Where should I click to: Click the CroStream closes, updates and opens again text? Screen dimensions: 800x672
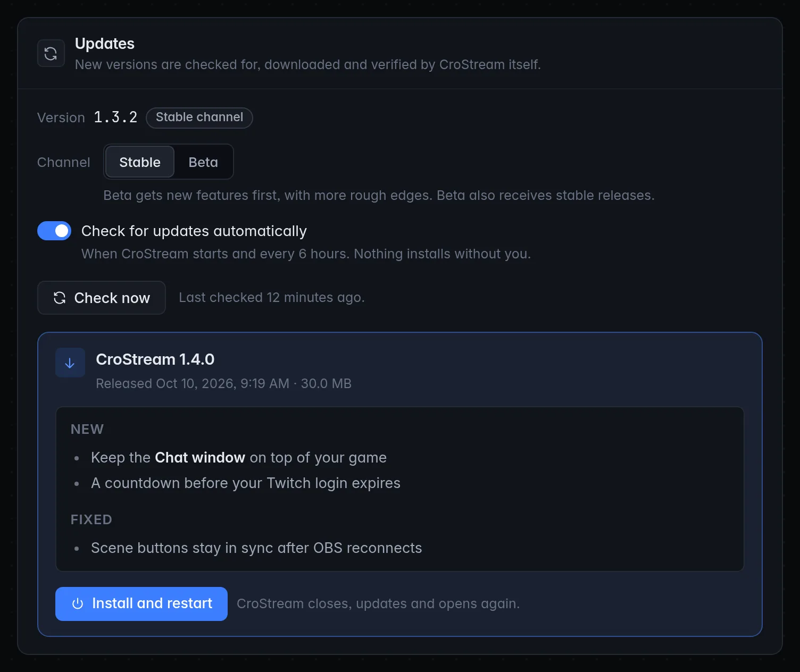pyautogui.click(x=378, y=604)
